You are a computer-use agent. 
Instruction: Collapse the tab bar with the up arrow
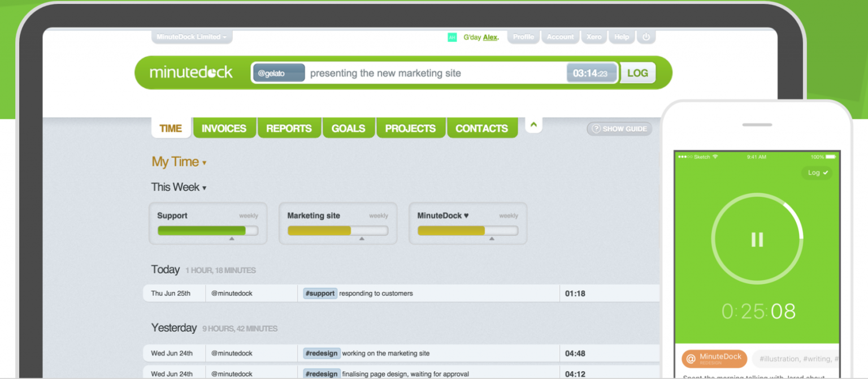533,124
